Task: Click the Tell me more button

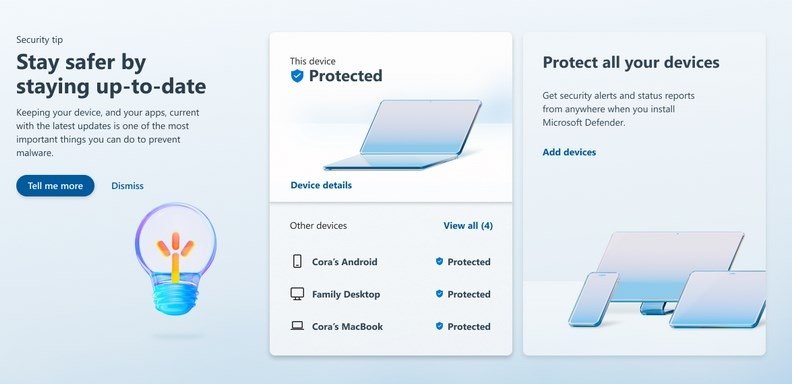Action: (55, 186)
